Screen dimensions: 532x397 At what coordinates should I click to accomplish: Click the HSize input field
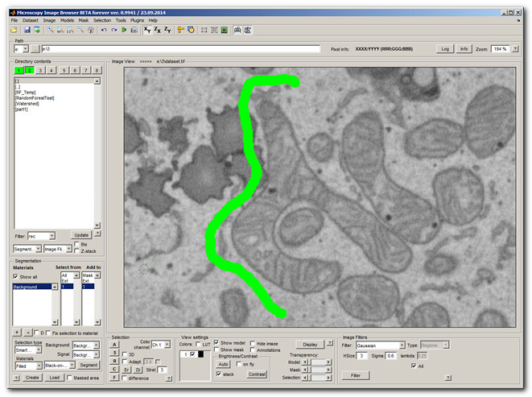coord(364,355)
